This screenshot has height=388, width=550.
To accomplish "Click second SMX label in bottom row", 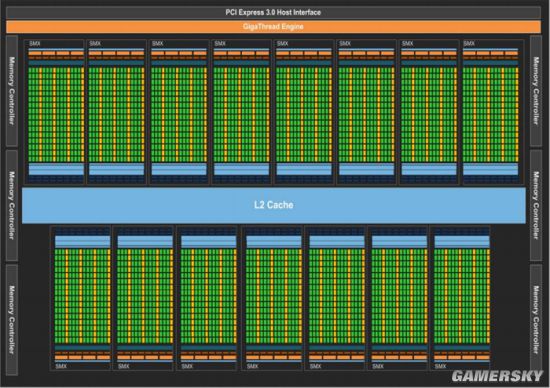I will 123,366.
